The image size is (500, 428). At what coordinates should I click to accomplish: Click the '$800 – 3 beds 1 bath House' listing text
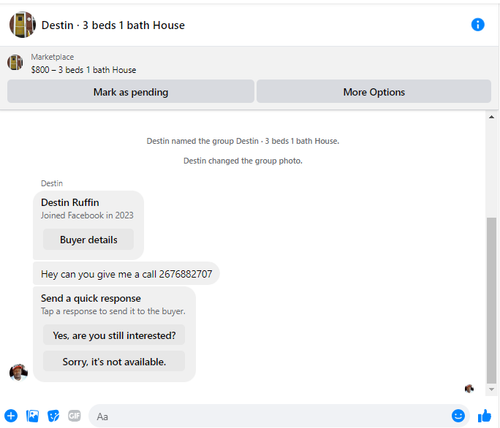pos(84,70)
